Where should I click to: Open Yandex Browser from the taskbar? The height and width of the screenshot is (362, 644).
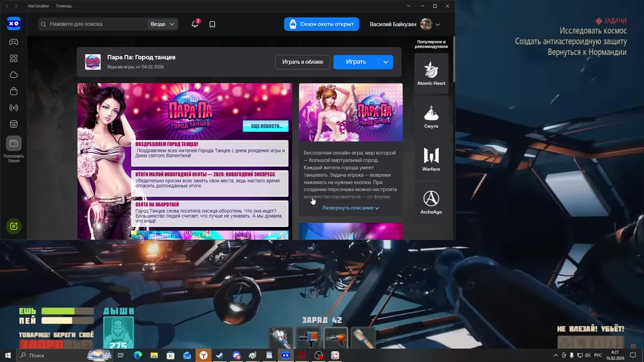pos(203,355)
